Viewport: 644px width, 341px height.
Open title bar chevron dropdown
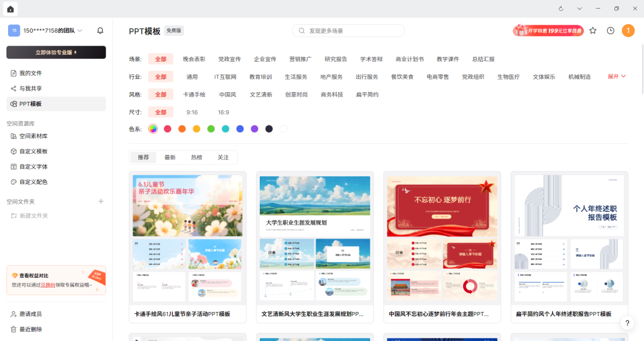(580, 9)
